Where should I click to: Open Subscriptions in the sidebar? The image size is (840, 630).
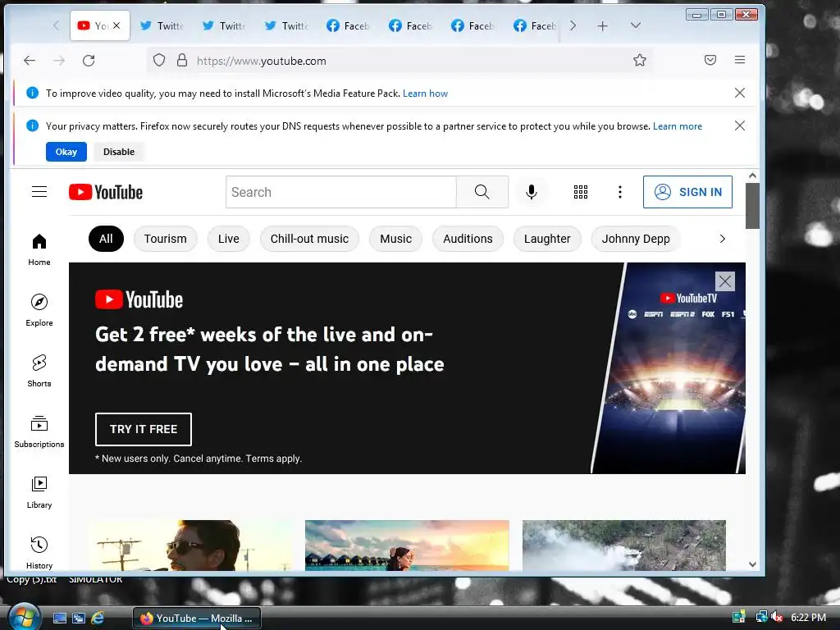tap(39, 431)
